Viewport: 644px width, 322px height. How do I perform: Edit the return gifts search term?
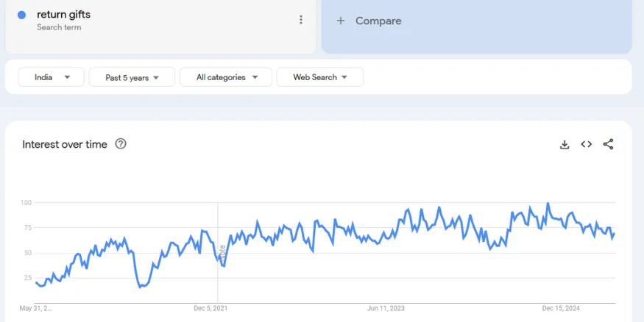(64, 15)
